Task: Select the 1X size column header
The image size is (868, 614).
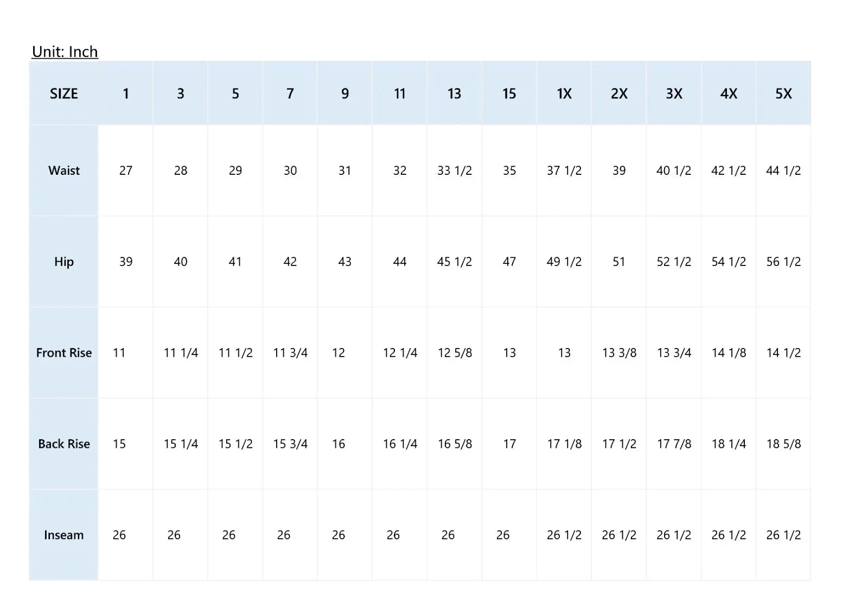Action: click(564, 94)
